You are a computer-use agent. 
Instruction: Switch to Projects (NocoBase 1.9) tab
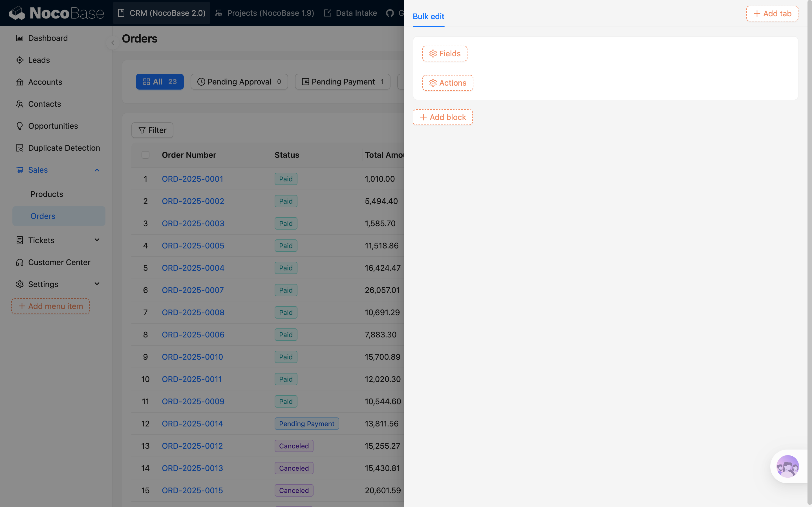coord(265,13)
